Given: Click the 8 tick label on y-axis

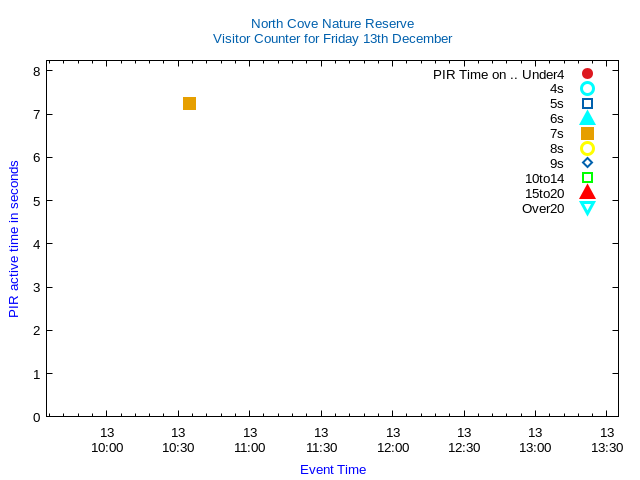Looking at the screenshot, I should [x=36, y=71].
